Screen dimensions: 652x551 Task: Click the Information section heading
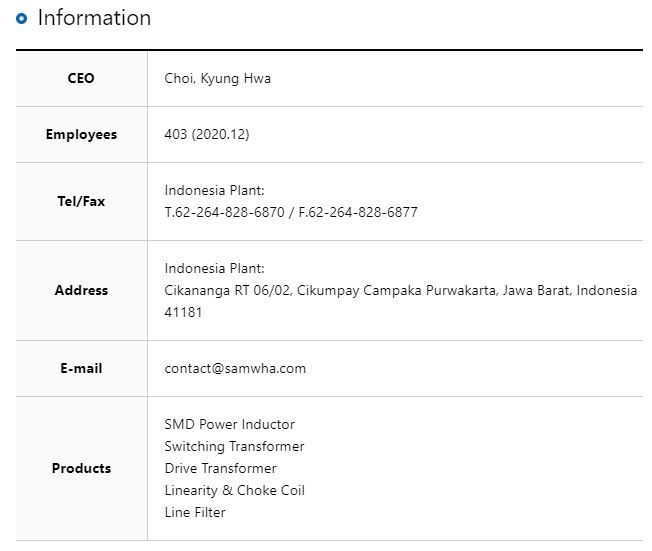pos(94,18)
